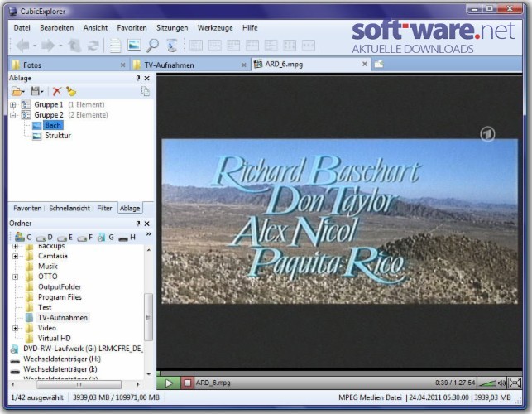This screenshot has width=532, height=414.
Task: Select the third view-mode list icon
Action: click(233, 46)
